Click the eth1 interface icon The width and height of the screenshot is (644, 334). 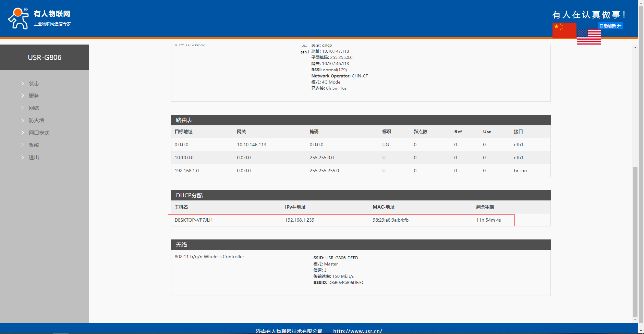305,46
